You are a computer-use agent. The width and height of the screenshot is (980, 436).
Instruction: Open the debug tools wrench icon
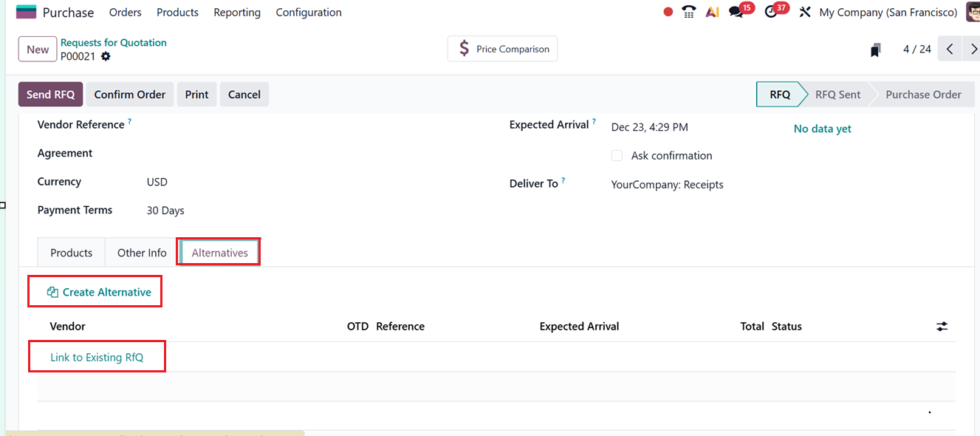pos(805,12)
